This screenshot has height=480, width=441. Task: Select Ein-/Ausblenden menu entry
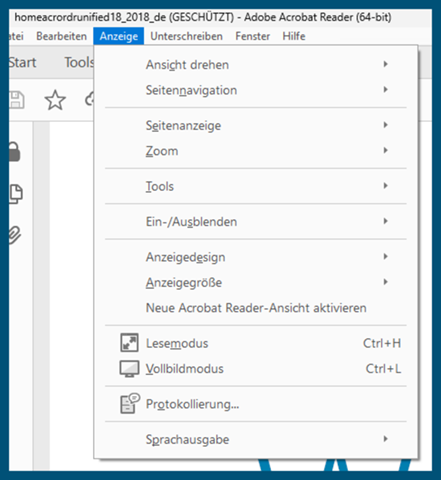tap(256, 221)
